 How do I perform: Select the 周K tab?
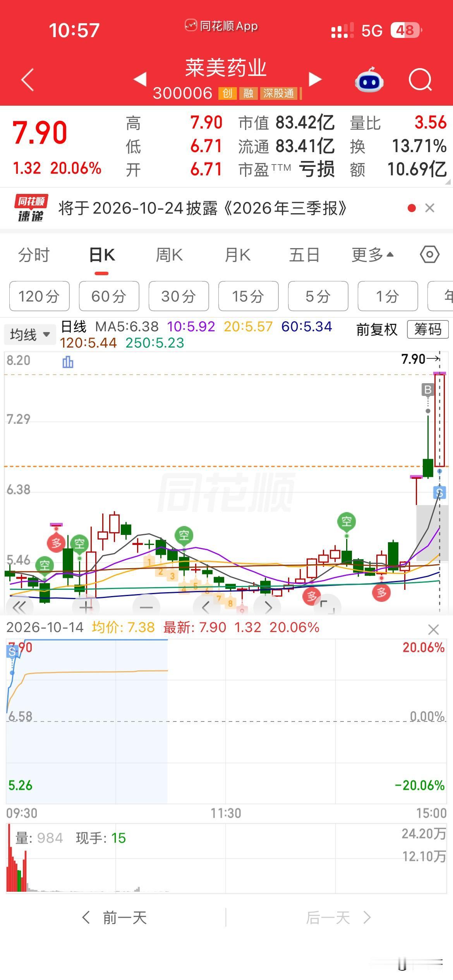click(169, 255)
